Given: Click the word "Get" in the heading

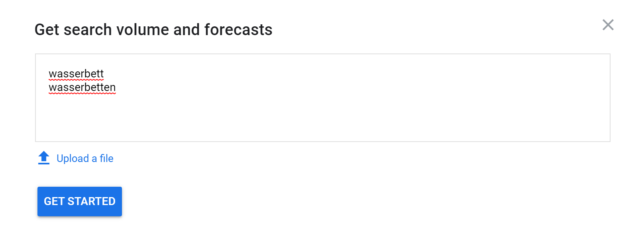Looking at the screenshot, I should coord(47,30).
